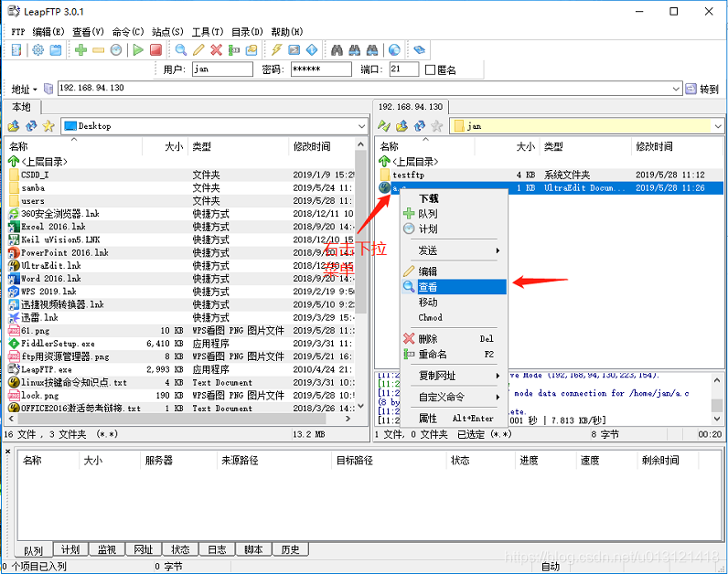Open the 工具(T) menu
The image size is (728, 574).
[208, 32]
